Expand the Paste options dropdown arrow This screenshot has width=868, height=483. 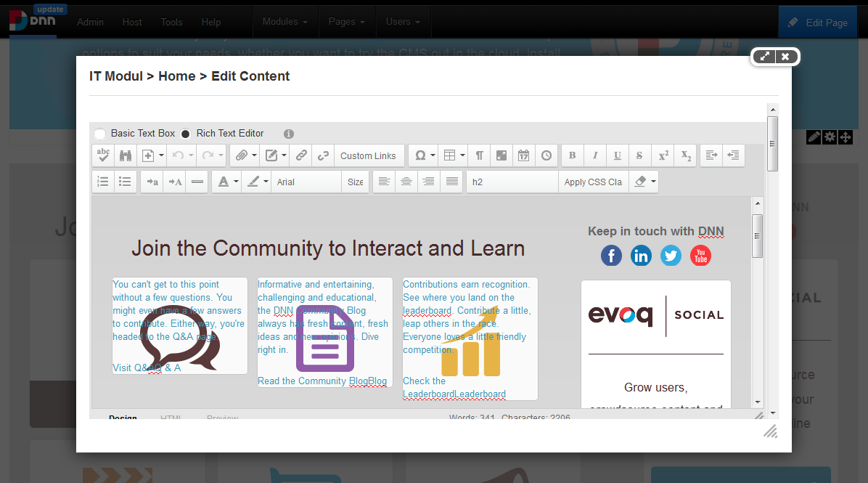tap(162, 155)
